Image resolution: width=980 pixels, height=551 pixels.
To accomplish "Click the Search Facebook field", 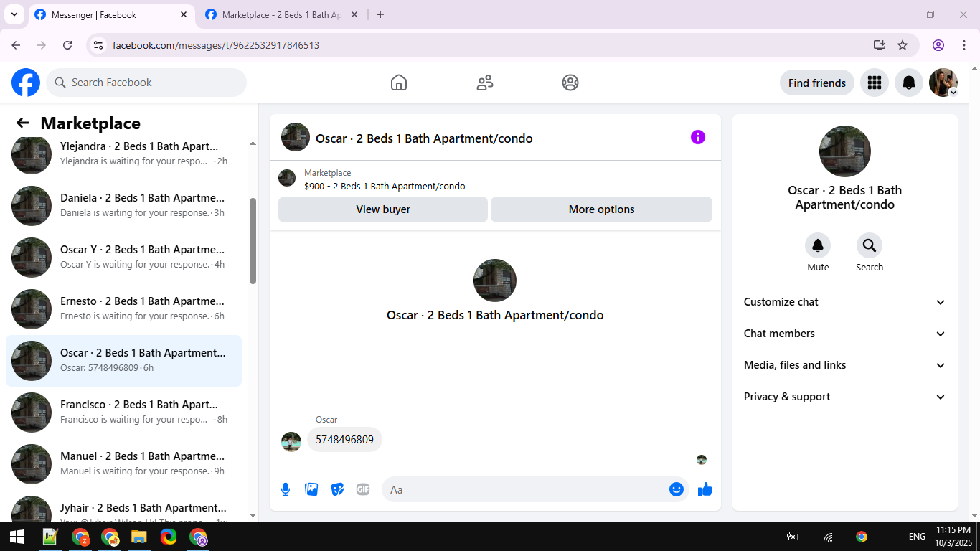I will [x=146, y=83].
